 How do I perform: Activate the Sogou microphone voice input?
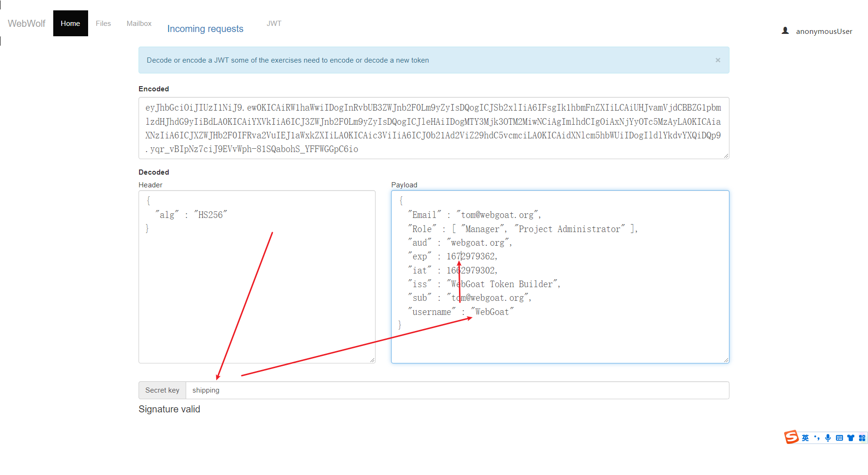[x=828, y=438]
